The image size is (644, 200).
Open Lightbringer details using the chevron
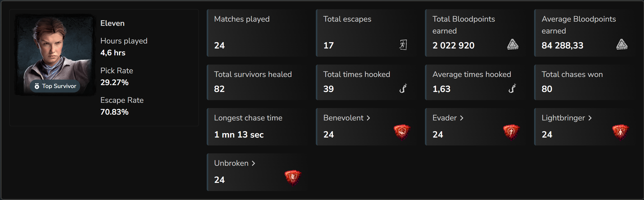tap(590, 118)
